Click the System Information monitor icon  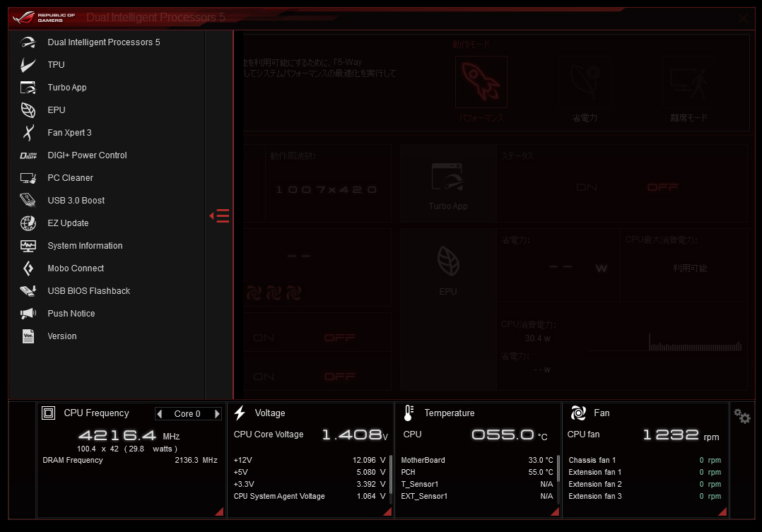pyautogui.click(x=28, y=246)
